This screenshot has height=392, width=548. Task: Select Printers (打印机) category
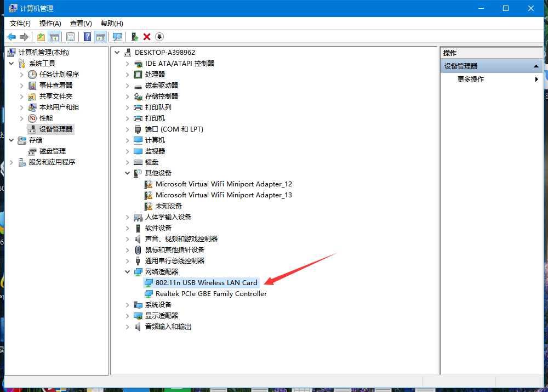click(155, 118)
